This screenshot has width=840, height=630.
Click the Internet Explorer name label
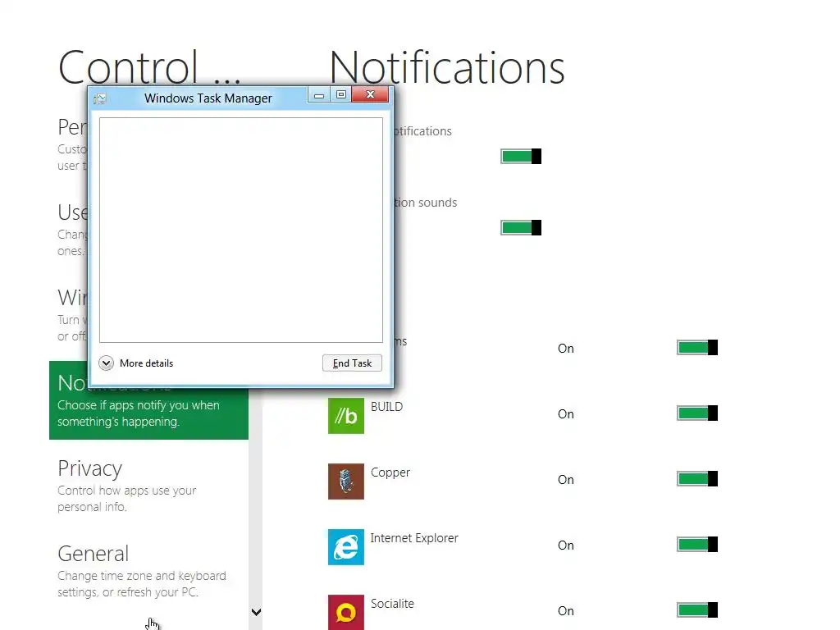[414, 538]
